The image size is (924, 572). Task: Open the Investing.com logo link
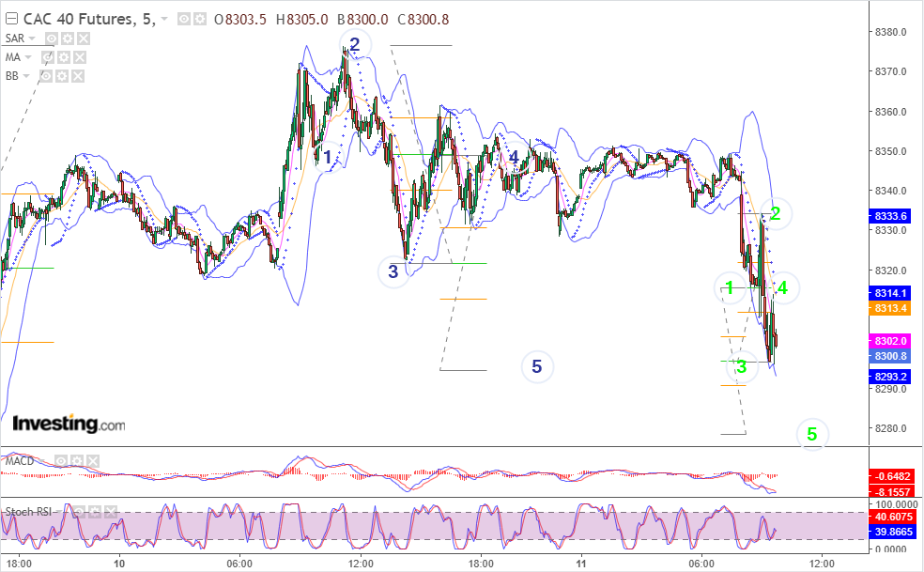click(69, 424)
